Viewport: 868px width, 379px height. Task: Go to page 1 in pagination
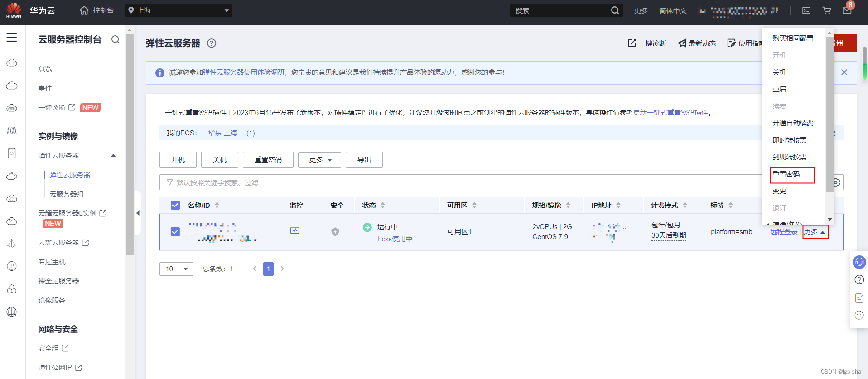tap(268, 269)
